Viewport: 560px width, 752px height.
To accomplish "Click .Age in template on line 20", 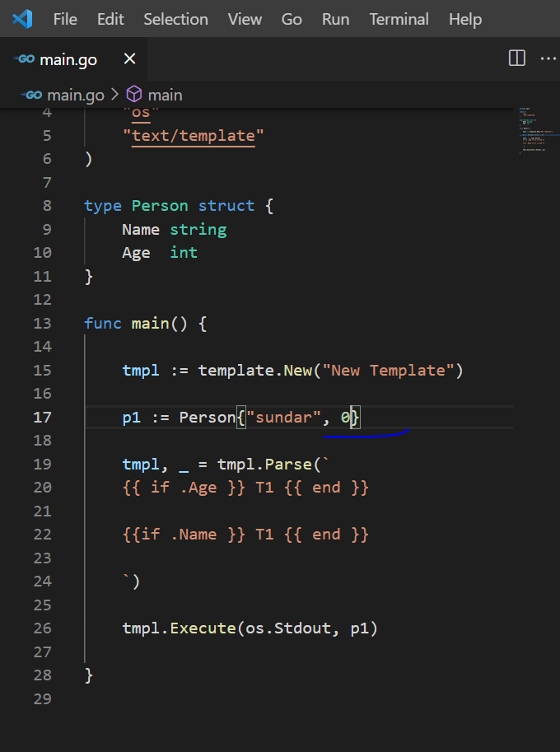I will pyautogui.click(x=198, y=488).
